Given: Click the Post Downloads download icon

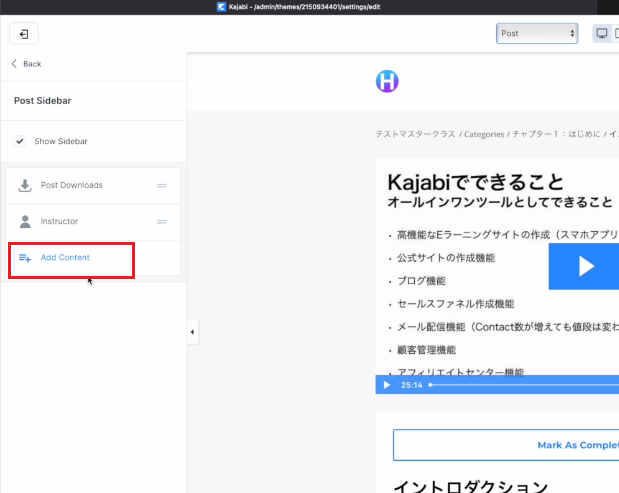Looking at the screenshot, I should point(25,186).
